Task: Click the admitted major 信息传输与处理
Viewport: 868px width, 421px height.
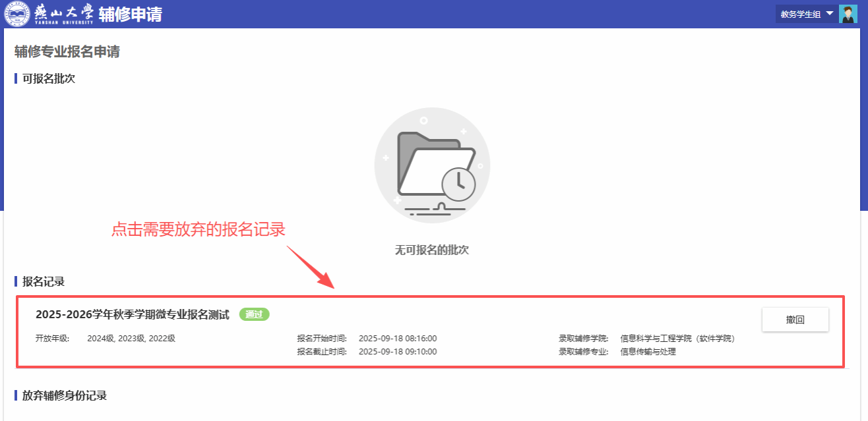Action: 648,352
